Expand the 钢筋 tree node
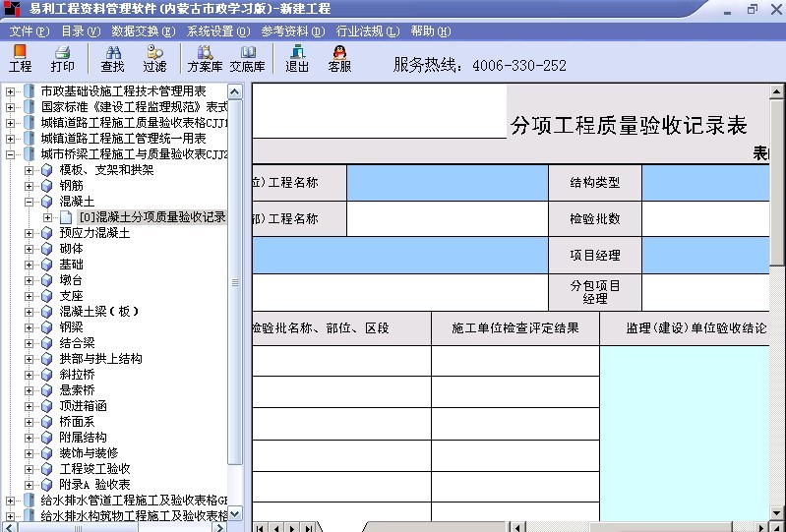The height and width of the screenshot is (532, 786). (x=30, y=186)
